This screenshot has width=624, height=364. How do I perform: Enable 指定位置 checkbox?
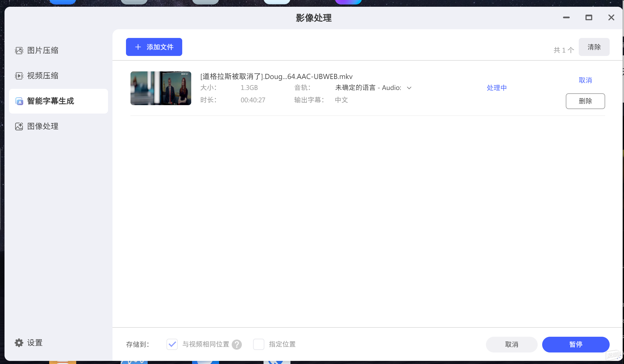click(259, 344)
